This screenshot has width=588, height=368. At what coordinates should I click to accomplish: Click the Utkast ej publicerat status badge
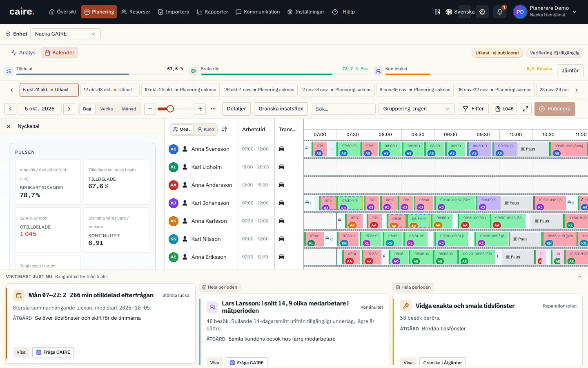pyautogui.click(x=497, y=53)
